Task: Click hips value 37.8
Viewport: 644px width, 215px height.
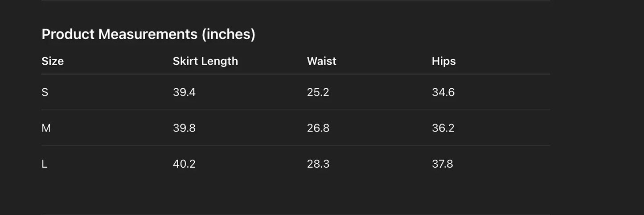Action: click(x=443, y=164)
